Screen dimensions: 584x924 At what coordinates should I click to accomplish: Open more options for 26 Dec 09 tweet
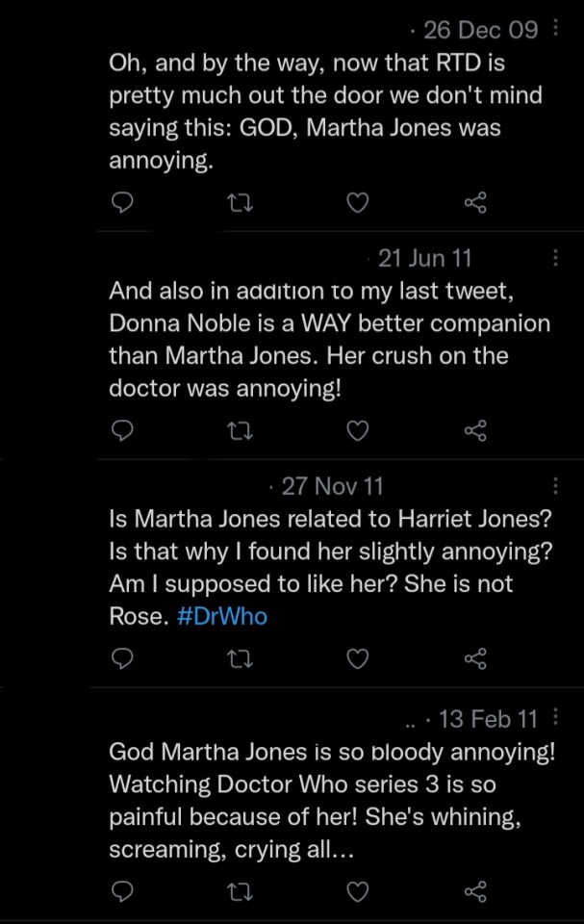(556, 29)
